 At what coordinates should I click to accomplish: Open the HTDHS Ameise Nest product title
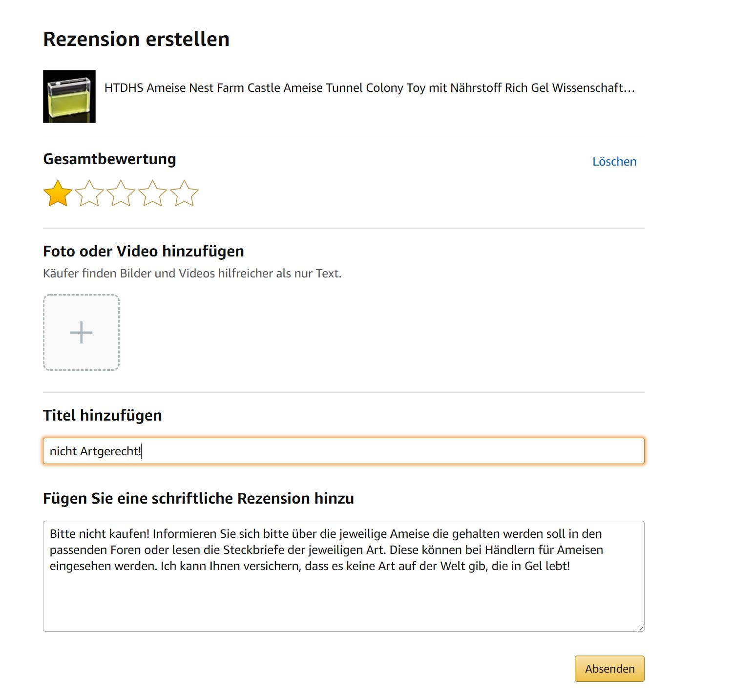click(369, 88)
